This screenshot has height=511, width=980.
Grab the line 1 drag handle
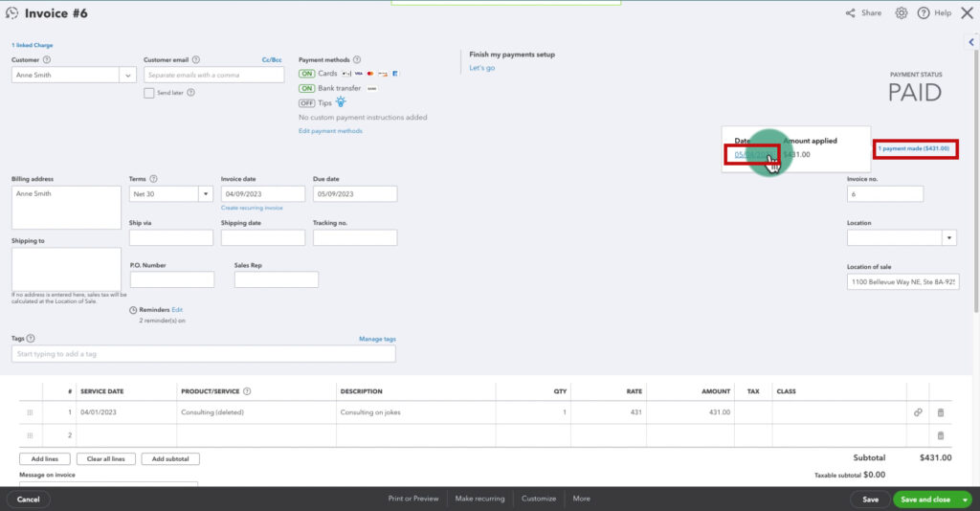(30, 412)
